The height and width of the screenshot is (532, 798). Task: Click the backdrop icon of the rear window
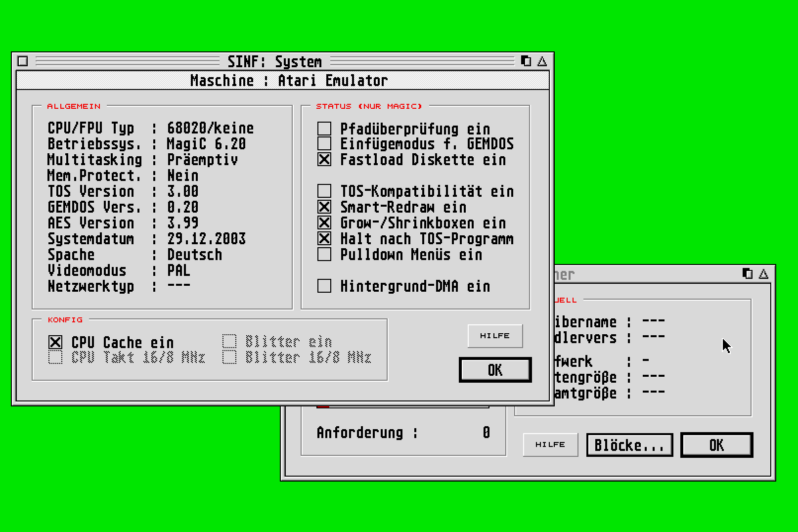[748, 273]
